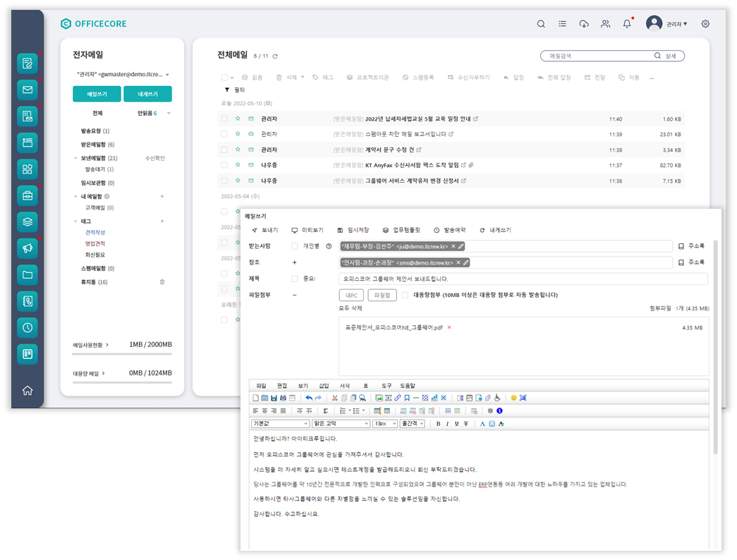Open the briefcase icon in left sidebar
Screen dimensions: 737x560
coord(28,195)
